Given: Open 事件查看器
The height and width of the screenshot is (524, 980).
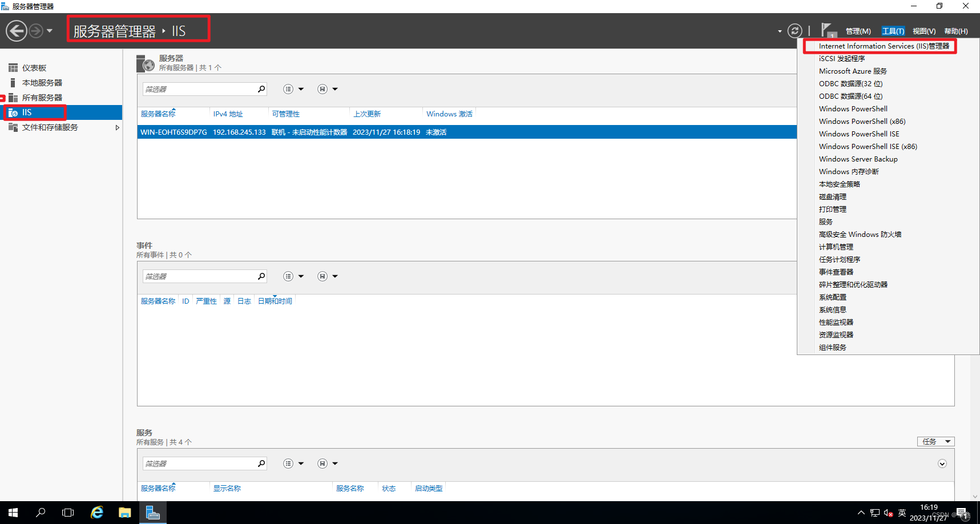Looking at the screenshot, I should click(x=836, y=272).
